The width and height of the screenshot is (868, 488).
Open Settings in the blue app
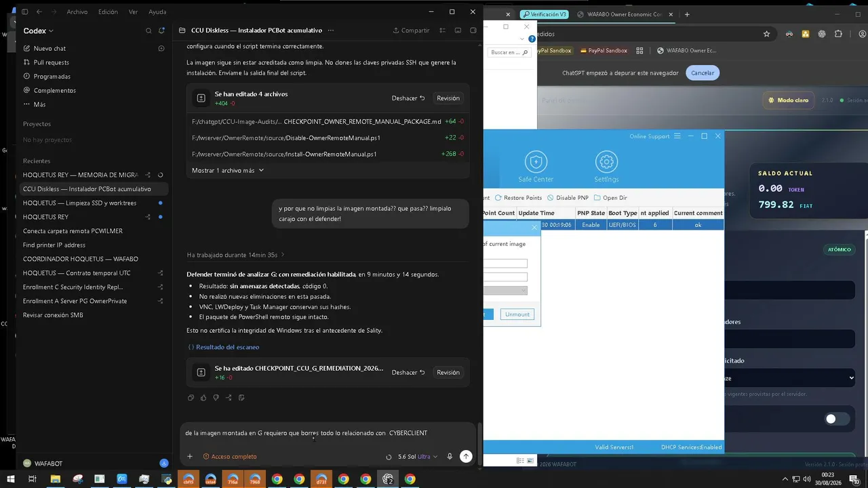(606, 167)
